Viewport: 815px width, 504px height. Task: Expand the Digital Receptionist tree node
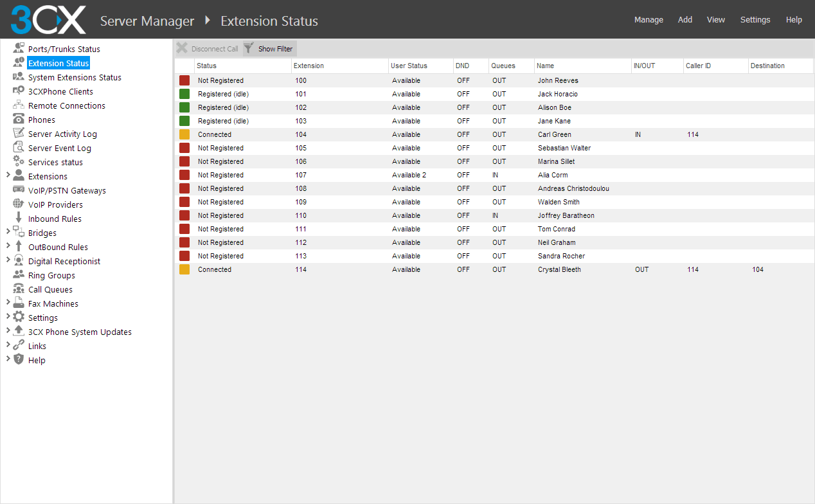tap(8, 260)
